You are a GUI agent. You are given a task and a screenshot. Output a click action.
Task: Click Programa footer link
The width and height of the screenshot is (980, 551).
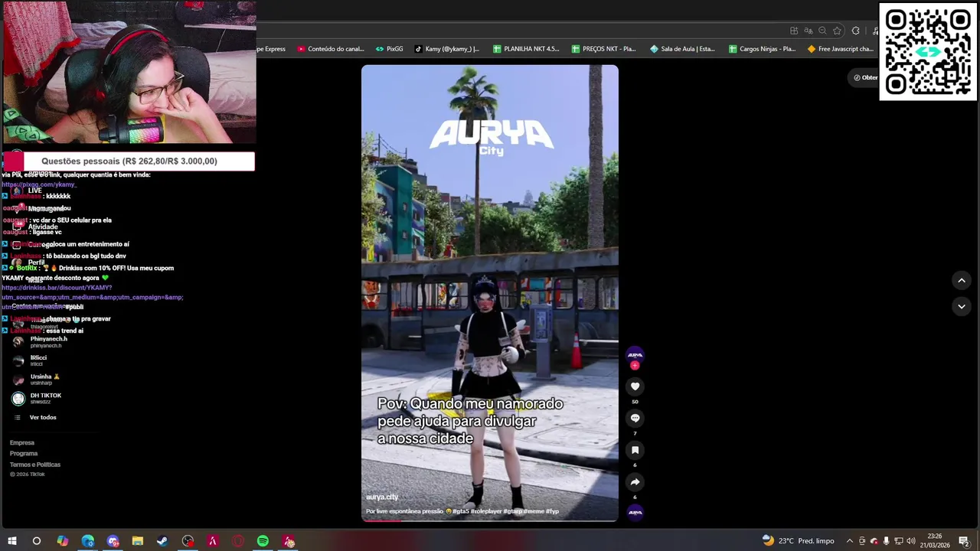(24, 453)
